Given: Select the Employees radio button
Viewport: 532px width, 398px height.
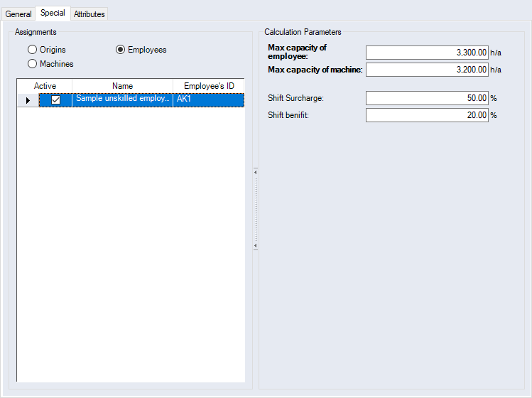Looking at the screenshot, I should tap(121, 50).
